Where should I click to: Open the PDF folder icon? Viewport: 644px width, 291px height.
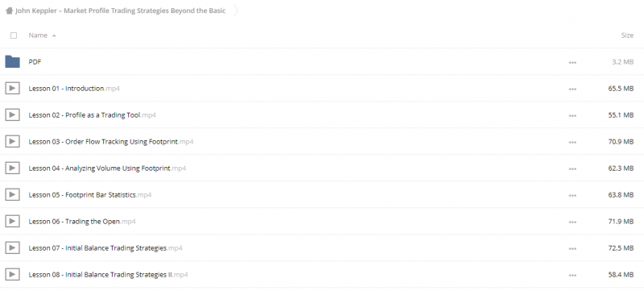click(x=12, y=61)
